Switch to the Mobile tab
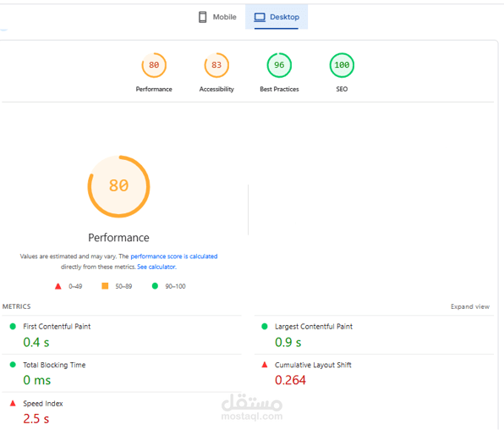This screenshot has height=430, width=504. pos(217,17)
